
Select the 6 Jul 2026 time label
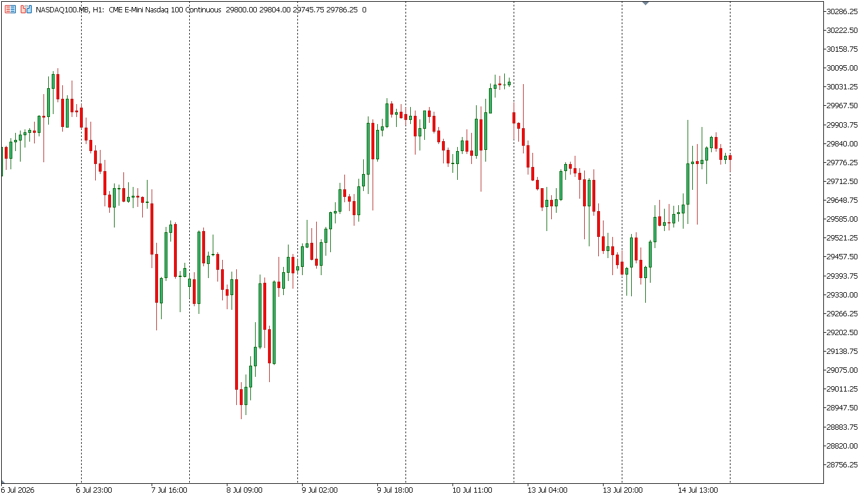tap(18, 490)
